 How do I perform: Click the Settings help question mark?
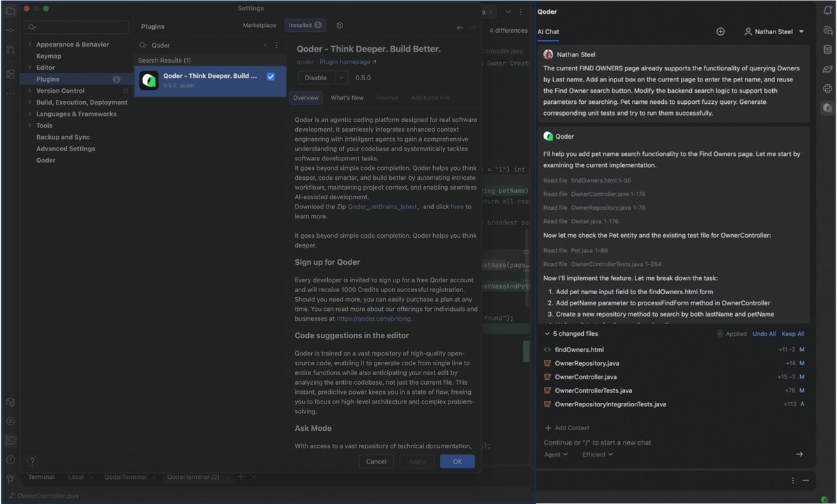point(32,461)
